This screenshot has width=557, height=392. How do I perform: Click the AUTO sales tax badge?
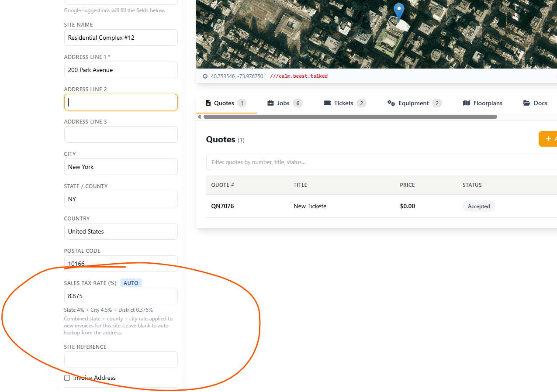tap(131, 283)
